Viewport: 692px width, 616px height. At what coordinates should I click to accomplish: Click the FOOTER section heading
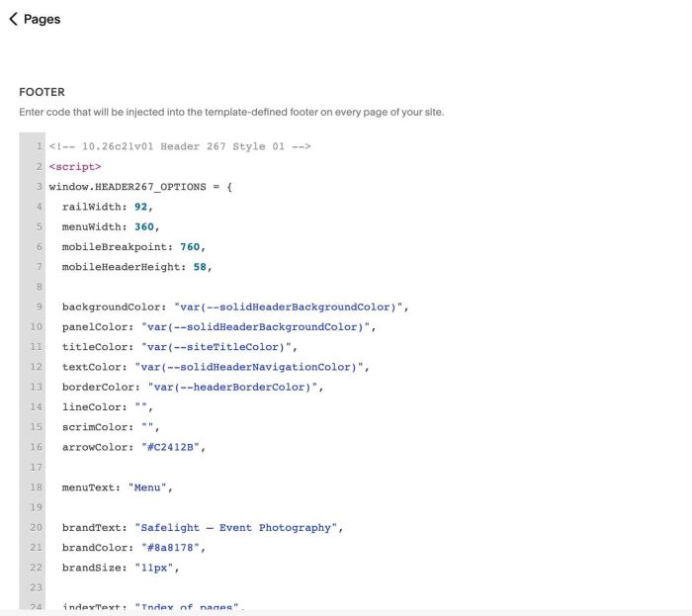(x=42, y=92)
